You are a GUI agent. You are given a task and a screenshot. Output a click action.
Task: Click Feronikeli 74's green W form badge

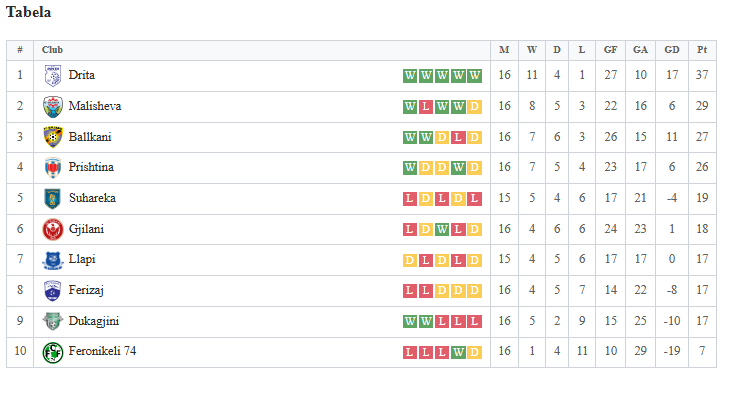click(458, 352)
